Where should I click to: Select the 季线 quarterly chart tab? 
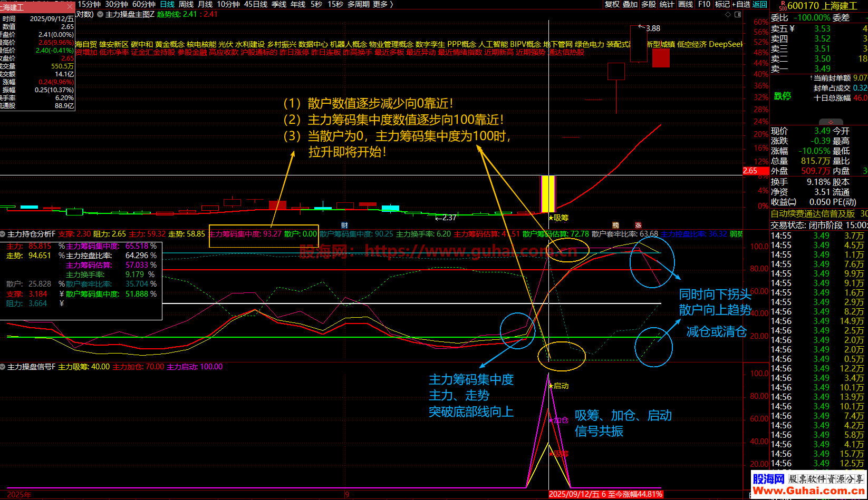[x=279, y=4]
